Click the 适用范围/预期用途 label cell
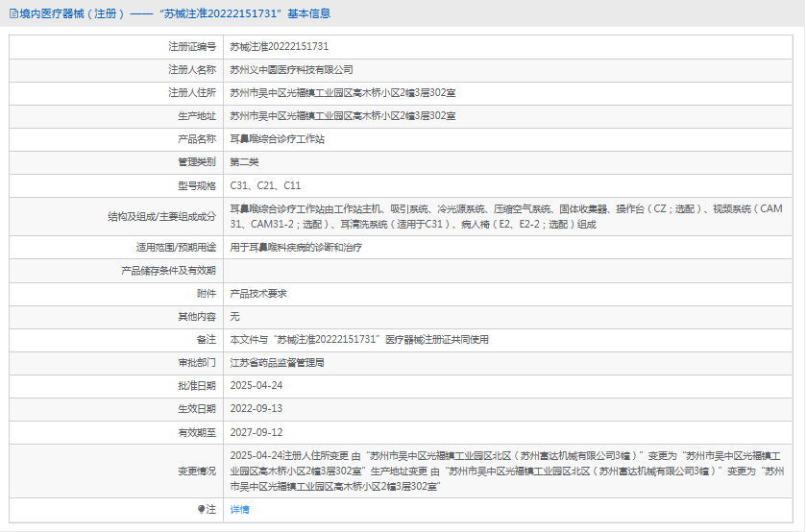806x532 pixels. pyautogui.click(x=116, y=248)
